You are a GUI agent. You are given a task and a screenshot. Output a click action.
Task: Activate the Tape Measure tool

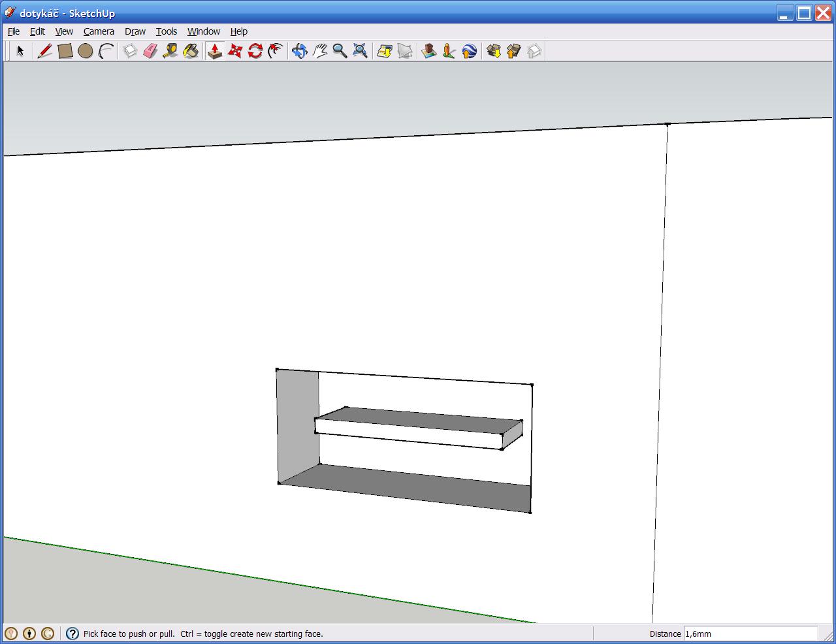(170, 51)
